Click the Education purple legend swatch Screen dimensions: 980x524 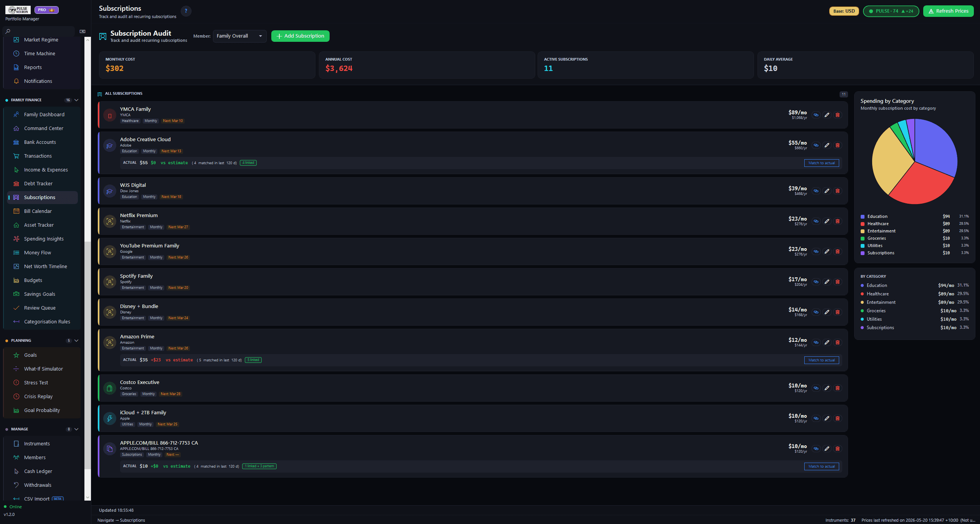(x=863, y=217)
